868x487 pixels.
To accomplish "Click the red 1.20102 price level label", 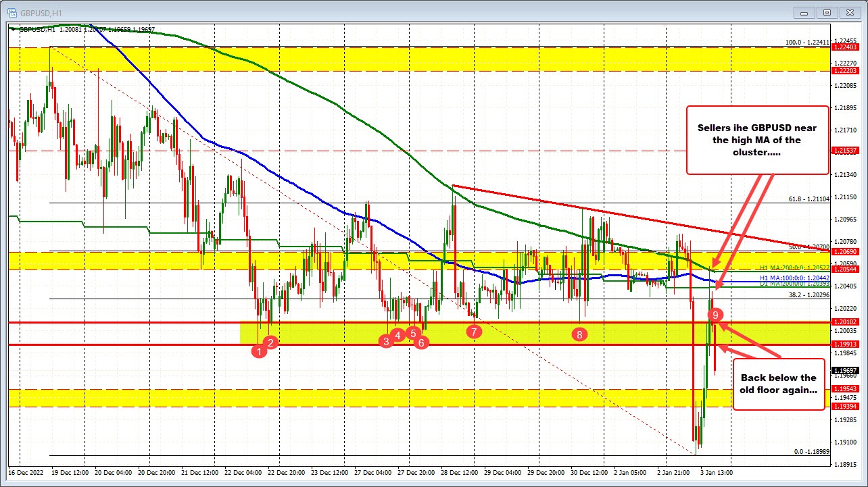I will [846, 322].
